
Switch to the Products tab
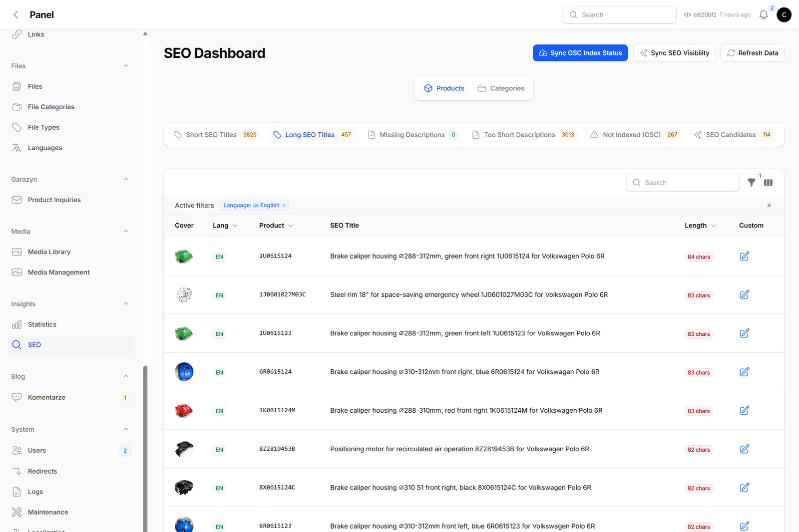click(x=444, y=88)
